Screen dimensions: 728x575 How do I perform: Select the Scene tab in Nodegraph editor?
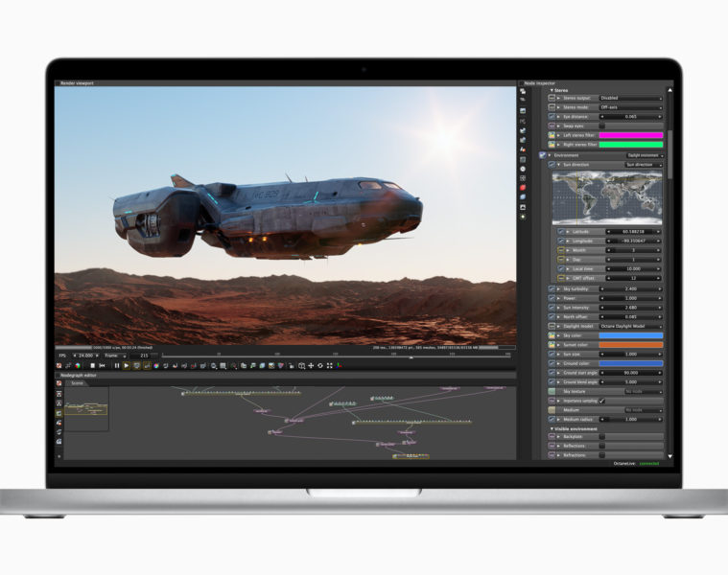point(77,383)
